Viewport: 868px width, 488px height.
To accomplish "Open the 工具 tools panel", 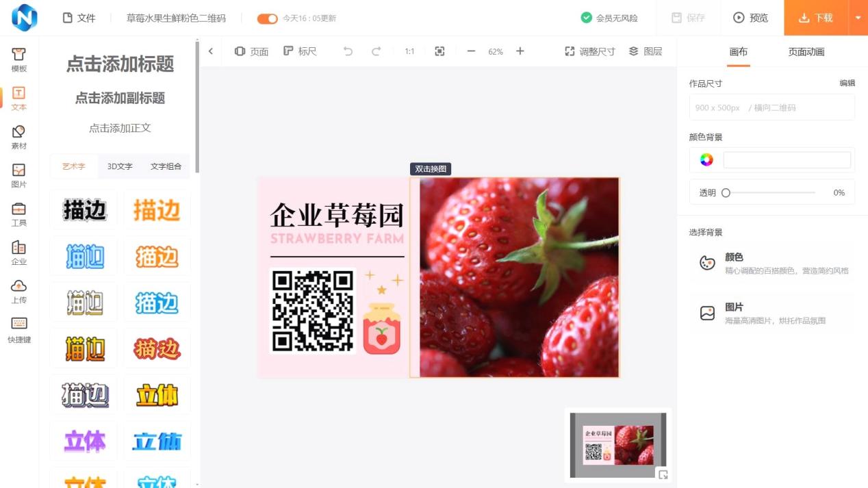I will 18,214.
